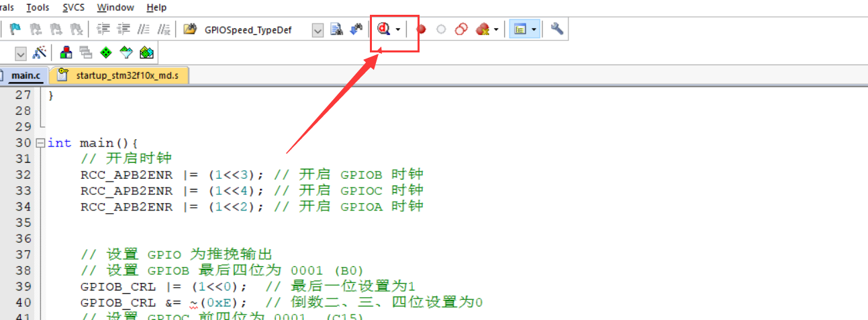Click line number 39 in the gutter
The width and height of the screenshot is (868, 320).
(x=23, y=286)
